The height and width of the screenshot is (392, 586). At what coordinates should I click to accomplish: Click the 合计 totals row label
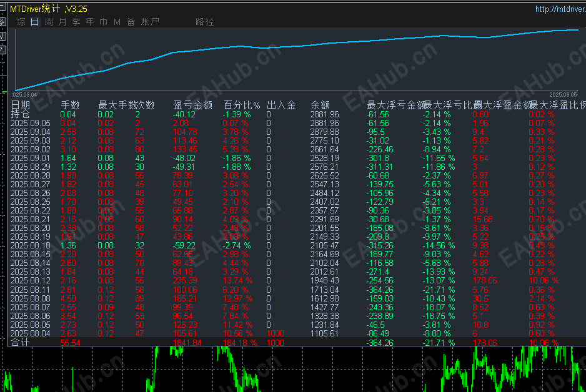[20, 342]
